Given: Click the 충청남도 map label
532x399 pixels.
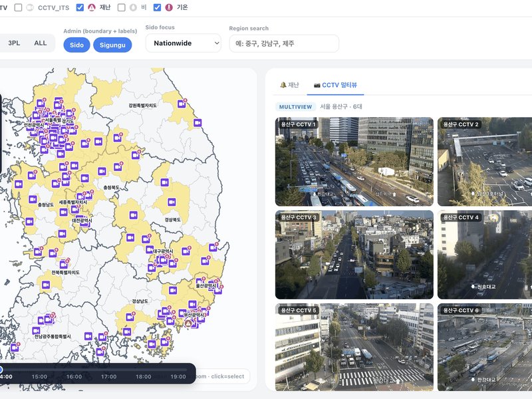Looking at the screenshot, I should pyautogui.click(x=46, y=205).
